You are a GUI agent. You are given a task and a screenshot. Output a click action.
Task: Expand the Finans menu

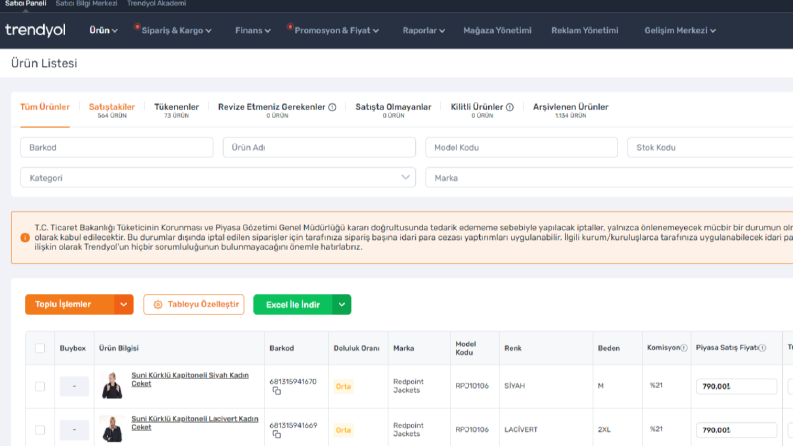[252, 30]
